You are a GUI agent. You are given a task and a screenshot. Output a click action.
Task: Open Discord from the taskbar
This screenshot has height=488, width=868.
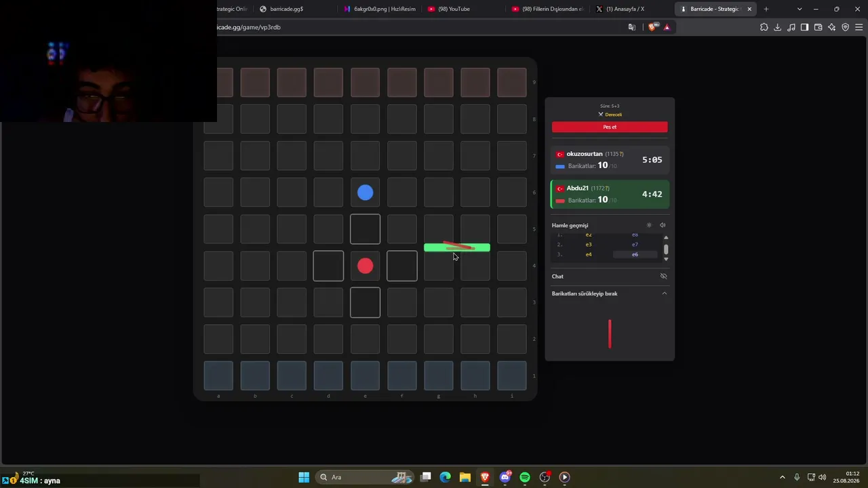(x=505, y=477)
